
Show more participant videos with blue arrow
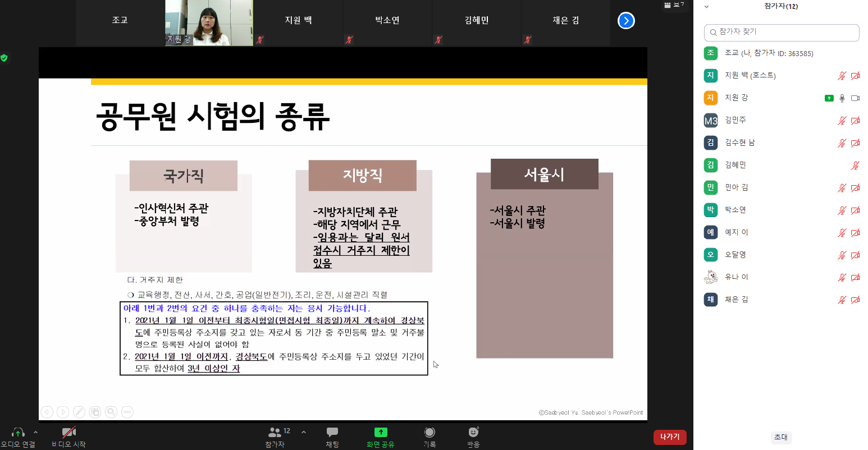coord(625,21)
